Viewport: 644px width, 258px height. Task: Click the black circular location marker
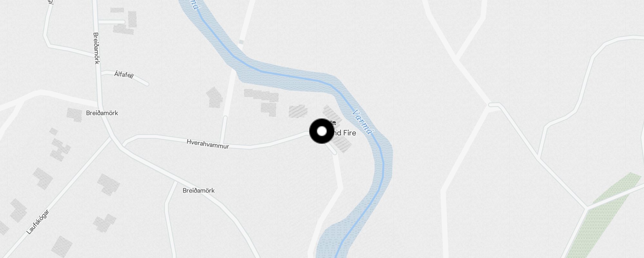(x=322, y=131)
